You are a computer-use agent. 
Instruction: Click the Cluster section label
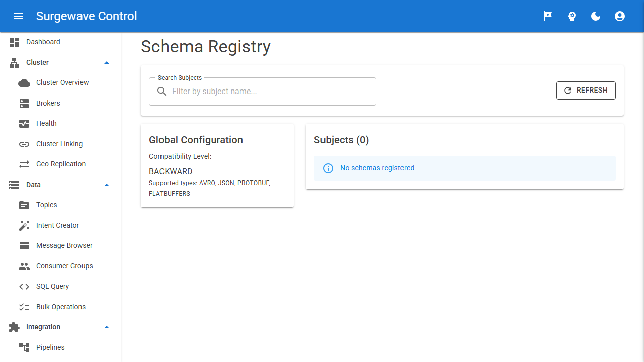(x=38, y=62)
